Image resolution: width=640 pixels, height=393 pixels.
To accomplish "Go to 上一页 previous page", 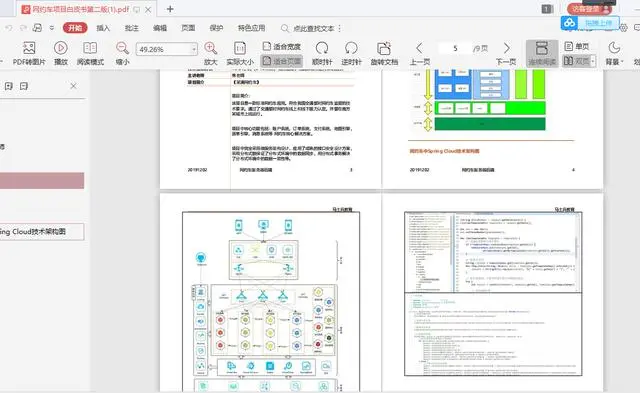I will tap(420, 53).
